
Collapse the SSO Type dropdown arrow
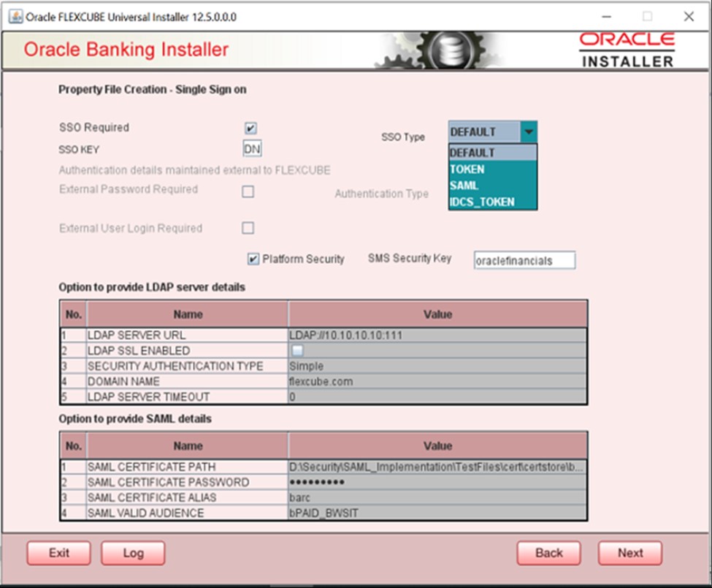click(x=529, y=132)
